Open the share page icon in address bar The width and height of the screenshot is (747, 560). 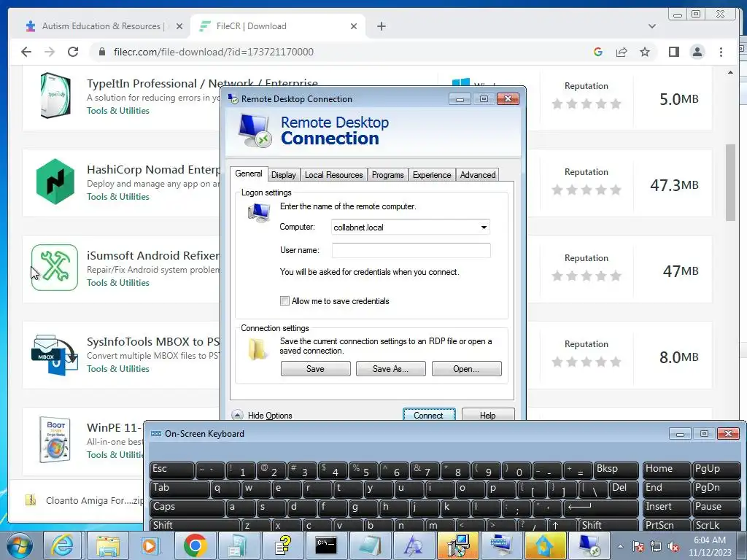pos(622,52)
